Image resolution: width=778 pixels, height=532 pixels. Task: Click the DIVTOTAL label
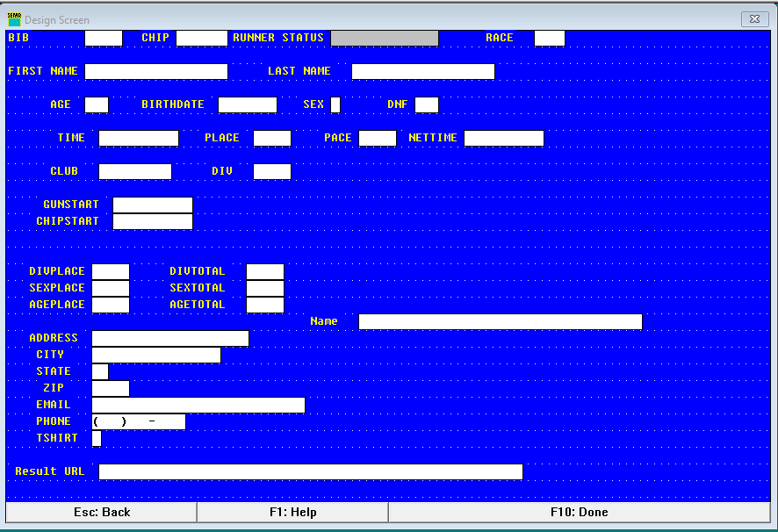(198, 271)
